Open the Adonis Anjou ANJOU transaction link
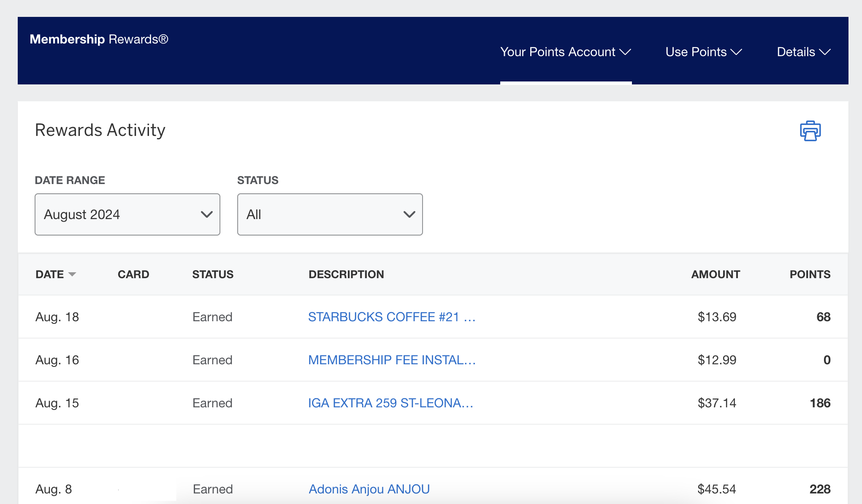The height and width of the screenshot is (504, 862). pos(369,489)
